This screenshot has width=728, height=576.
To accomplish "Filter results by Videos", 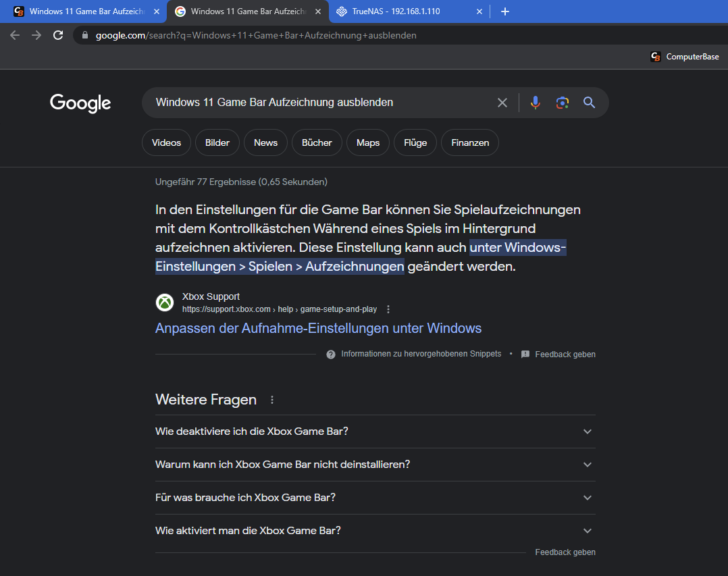I will click(166, 142).
